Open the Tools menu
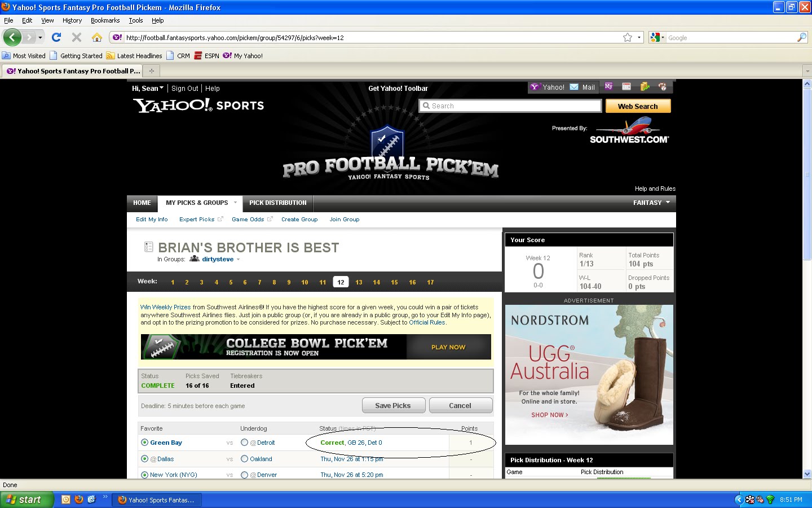The height and width of the screenshot is (508, 812). click(136, 20)
